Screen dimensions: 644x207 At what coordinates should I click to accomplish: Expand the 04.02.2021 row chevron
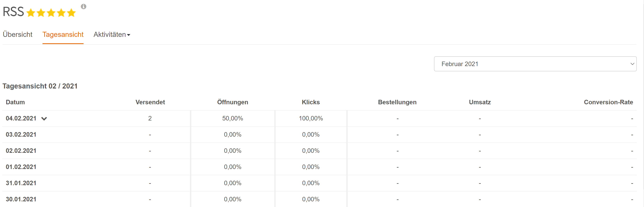click(44, 119)
